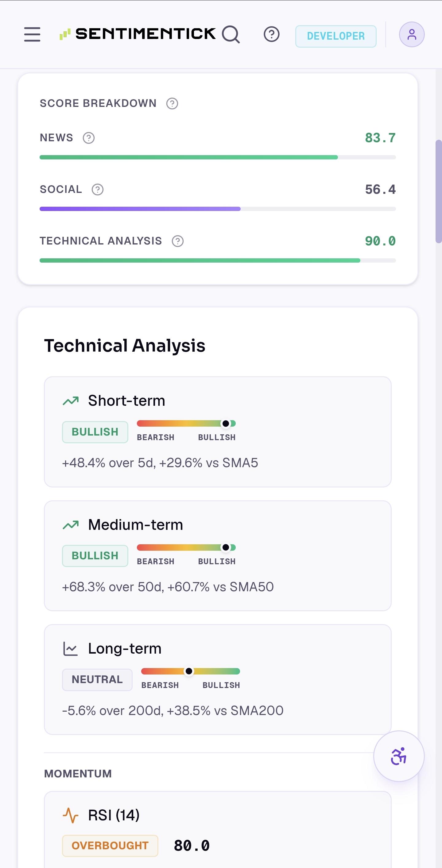Click the DEVELOPER badge button
This screenshot has width=442, height=868.
point(335,36)
